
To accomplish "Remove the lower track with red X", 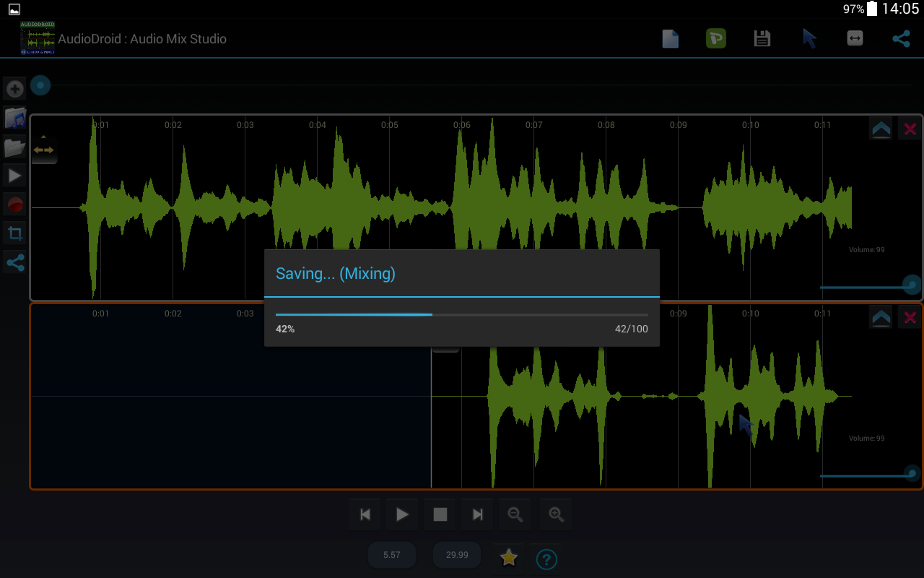I will pos(910,317).
